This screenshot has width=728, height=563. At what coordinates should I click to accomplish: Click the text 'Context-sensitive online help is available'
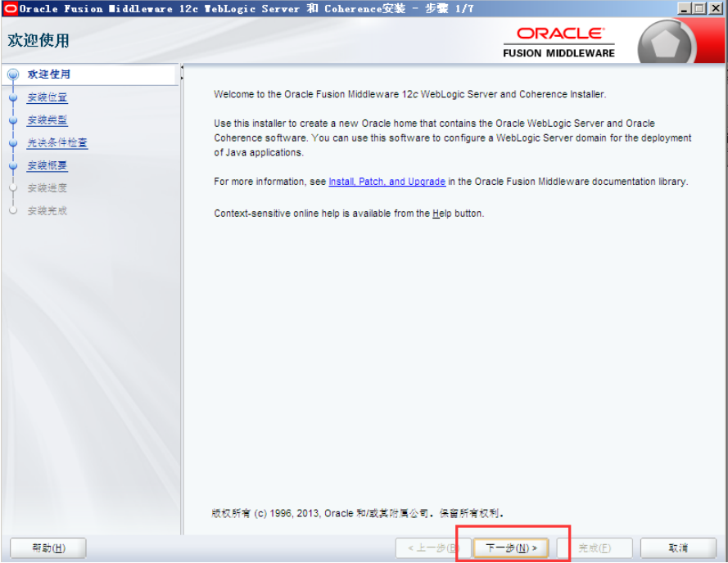(349, 214)
